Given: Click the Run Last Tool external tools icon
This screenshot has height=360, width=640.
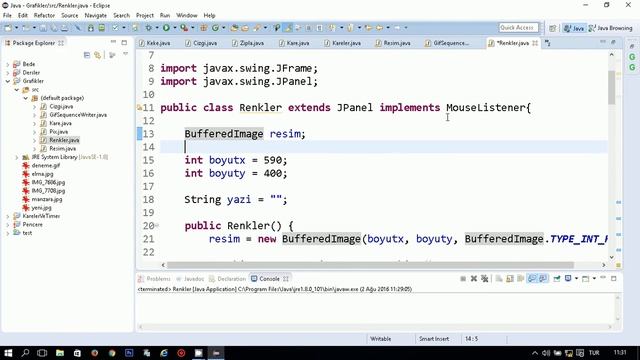Looking at the screenshot, I should click(x=184, y=28).
